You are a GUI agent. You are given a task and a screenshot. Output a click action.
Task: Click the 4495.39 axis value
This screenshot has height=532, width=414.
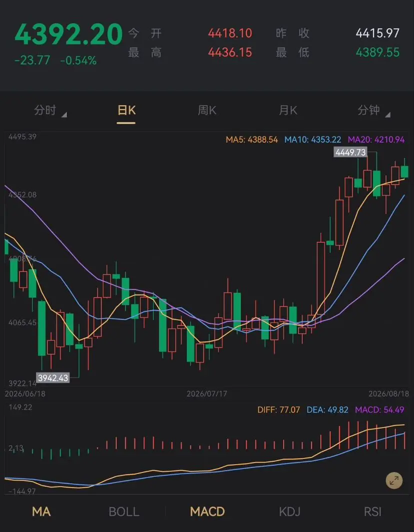[x=22, y=136]
